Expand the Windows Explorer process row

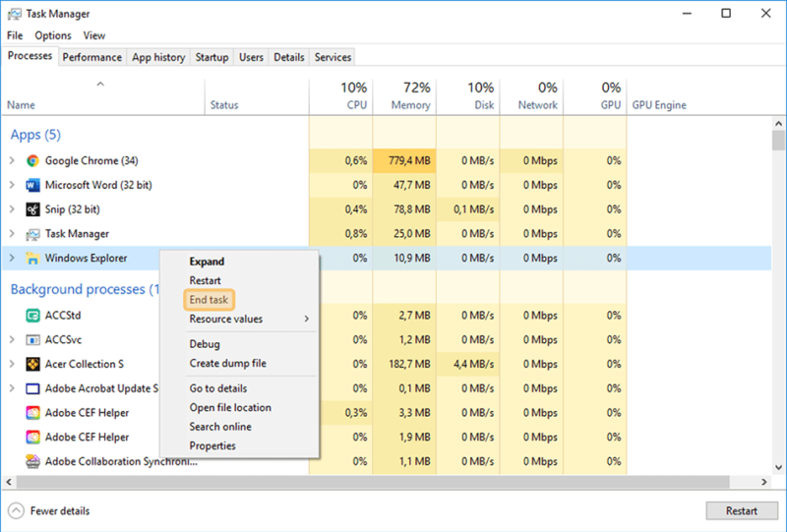[x=12, y=258]
